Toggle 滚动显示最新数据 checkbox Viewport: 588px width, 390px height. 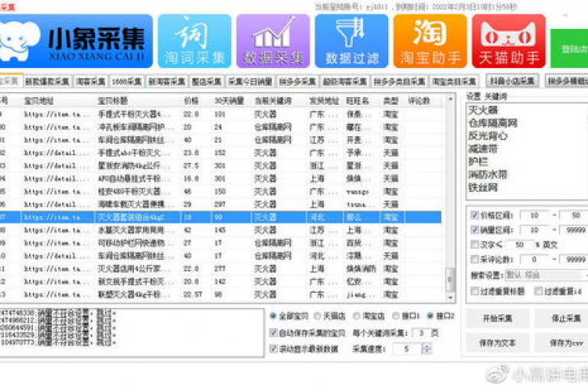click(273, 349)
